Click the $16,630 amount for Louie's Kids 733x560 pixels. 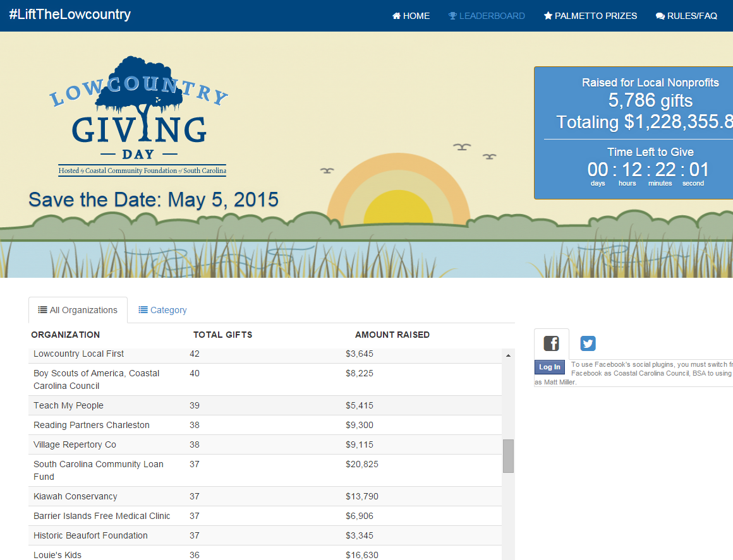362,555
